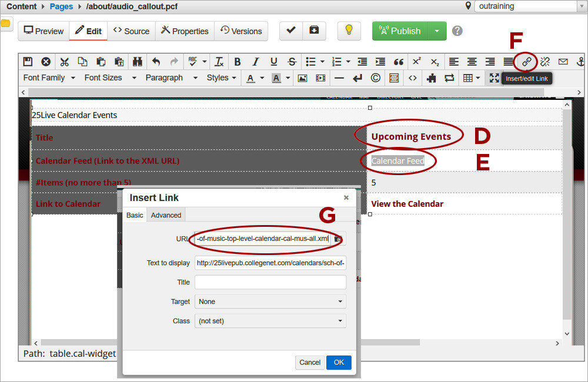This screenshot has width=588, height=382.
Task: Switch to Advanced tab in Insert Link
Action: [166, 215]
